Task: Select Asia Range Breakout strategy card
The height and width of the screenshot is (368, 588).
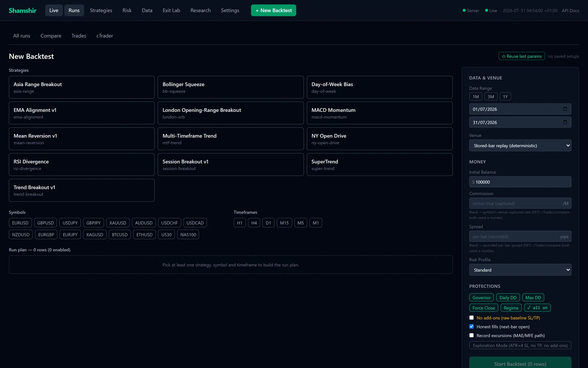Action: [x=82, y=87]
